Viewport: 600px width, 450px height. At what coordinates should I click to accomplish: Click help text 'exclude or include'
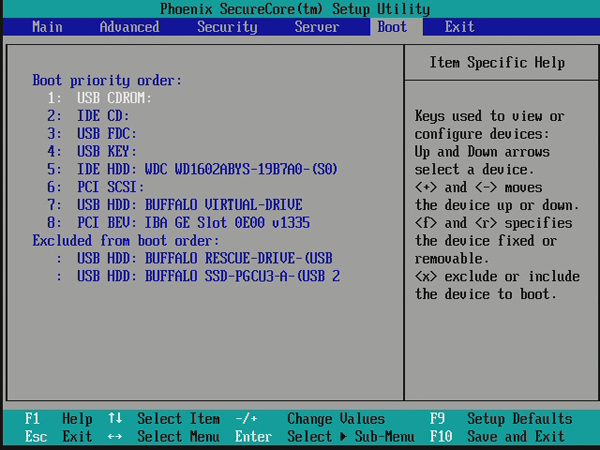coord(512,276)
